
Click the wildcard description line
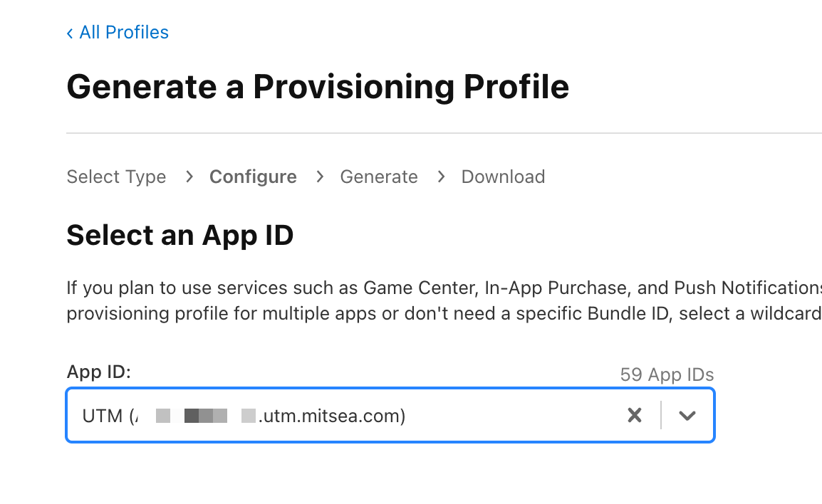[x=443, y=314]
